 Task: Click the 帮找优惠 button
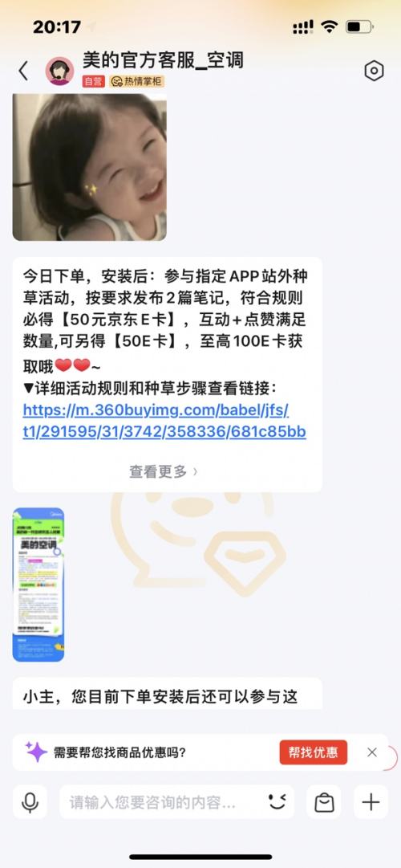point(313,752)
